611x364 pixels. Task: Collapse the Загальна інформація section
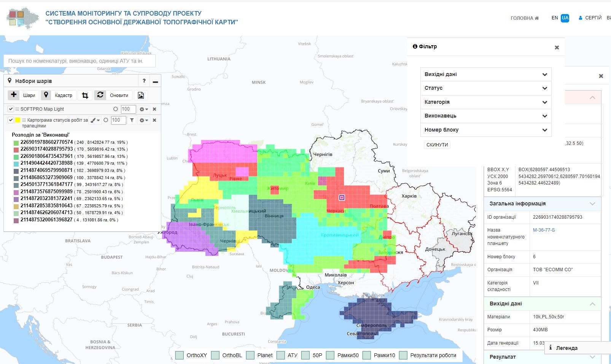592,203
